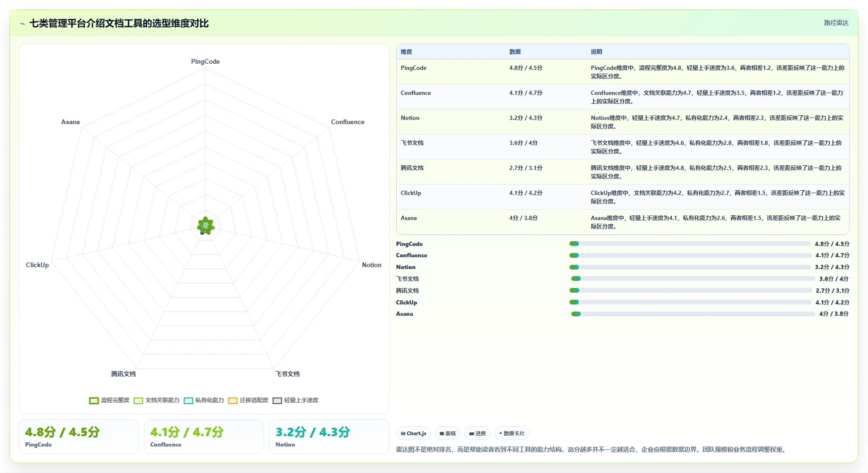
Task: Select the 表格 chip
Action: 448,433
